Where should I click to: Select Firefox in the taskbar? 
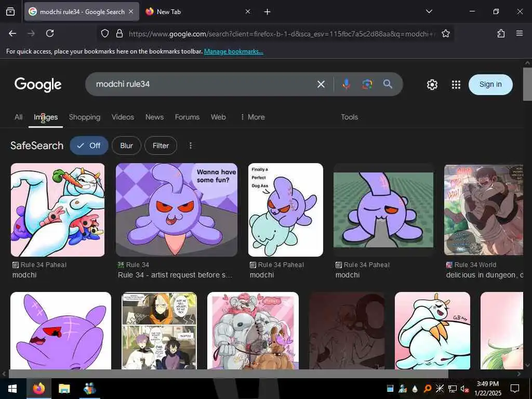[x=39, y=389]
